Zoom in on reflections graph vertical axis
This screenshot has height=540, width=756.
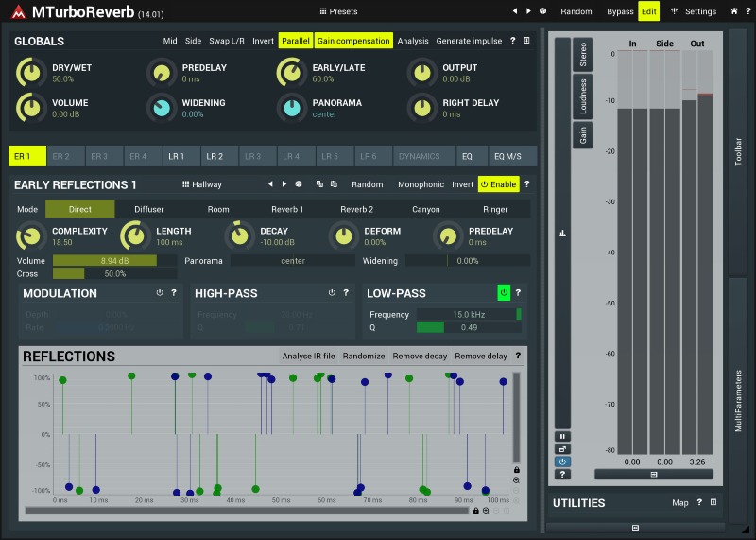(x=516, y=480)
